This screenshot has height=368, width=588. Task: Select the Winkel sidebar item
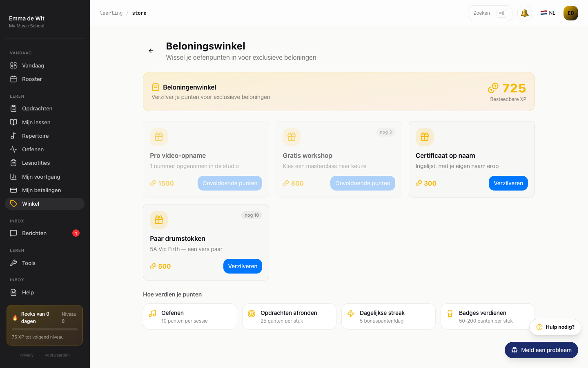coord(45,204)
